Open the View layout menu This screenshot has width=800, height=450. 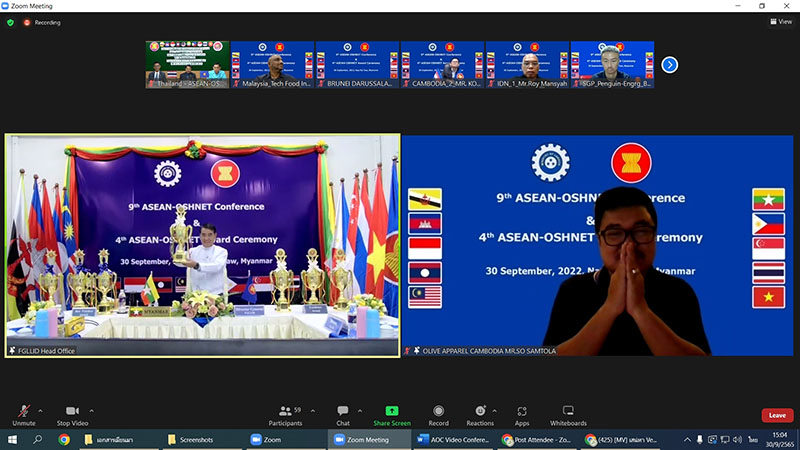pyautogui.click(x=780, y=21)
